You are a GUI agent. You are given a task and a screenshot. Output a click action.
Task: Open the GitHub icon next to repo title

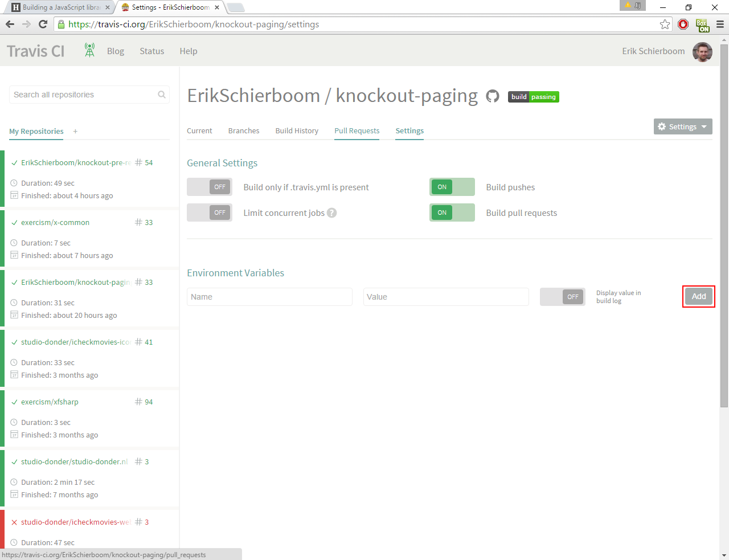[x=493, y=96]
